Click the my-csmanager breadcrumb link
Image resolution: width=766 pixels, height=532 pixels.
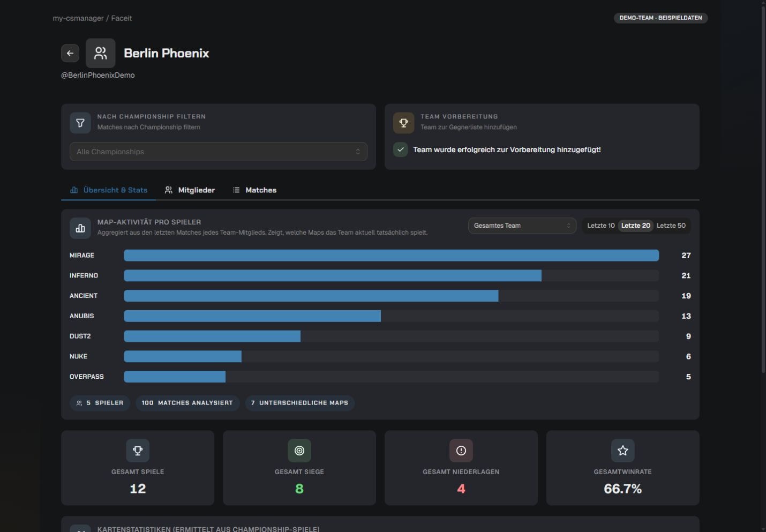click(78, 18)
